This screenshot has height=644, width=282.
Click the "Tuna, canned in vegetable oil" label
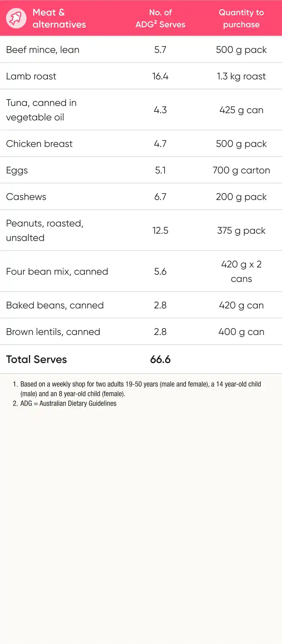coord(41,110)
